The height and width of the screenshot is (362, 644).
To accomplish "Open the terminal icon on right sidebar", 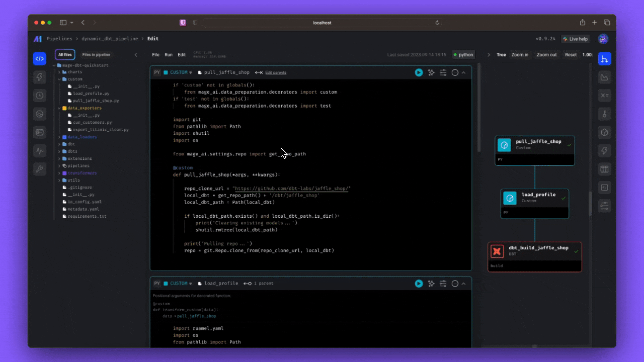I will click(604, 188).
